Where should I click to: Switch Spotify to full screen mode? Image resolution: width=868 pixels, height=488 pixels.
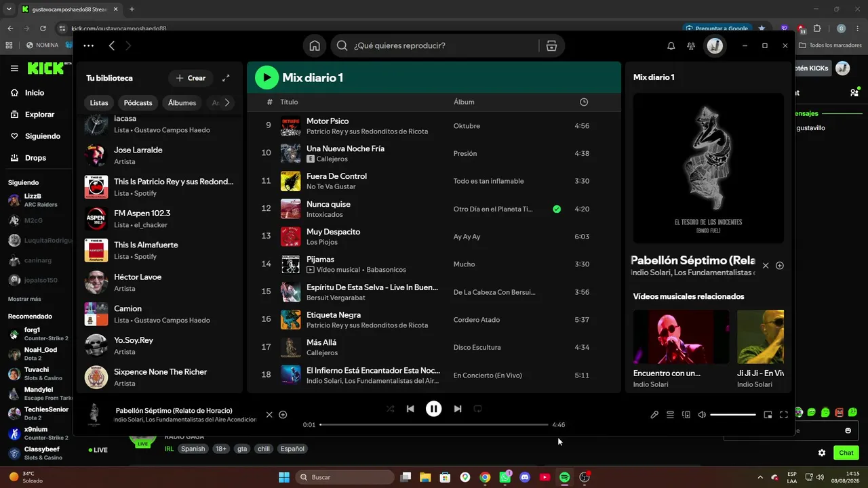pos(784,415)
